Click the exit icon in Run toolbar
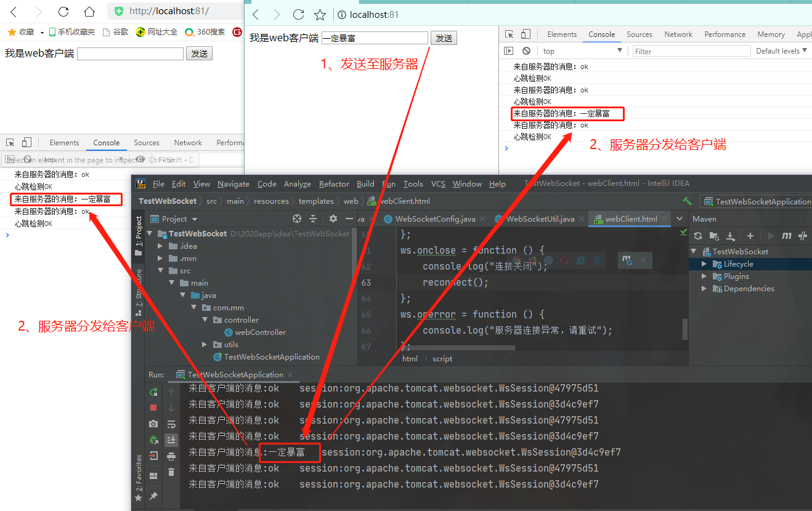The width and height of the screenshot is (812, 511). coord(153,456)
